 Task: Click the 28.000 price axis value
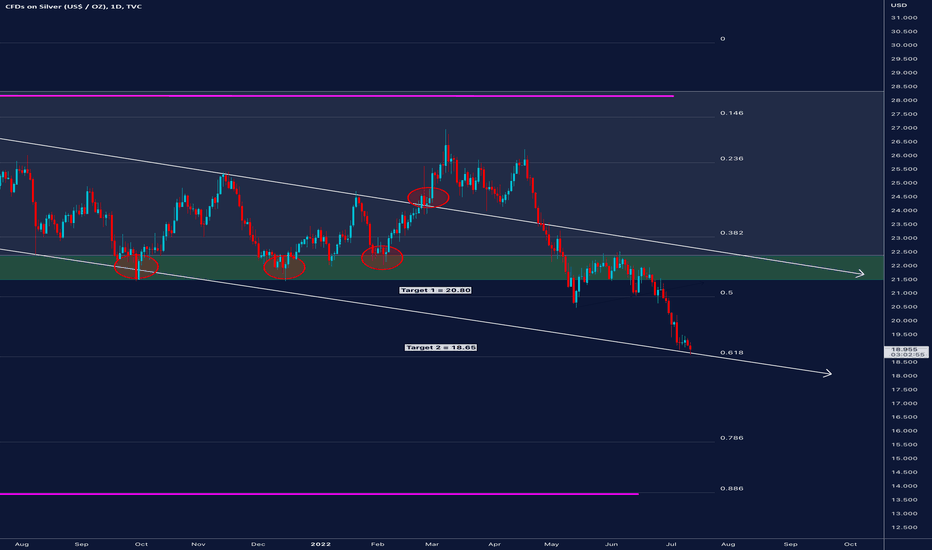(x=903, y=100)
